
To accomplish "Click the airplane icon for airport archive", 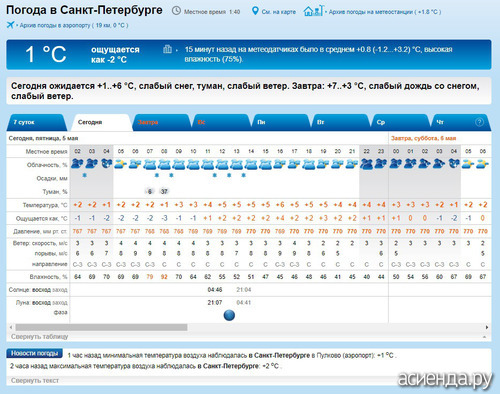I will [x=10, y=25].
